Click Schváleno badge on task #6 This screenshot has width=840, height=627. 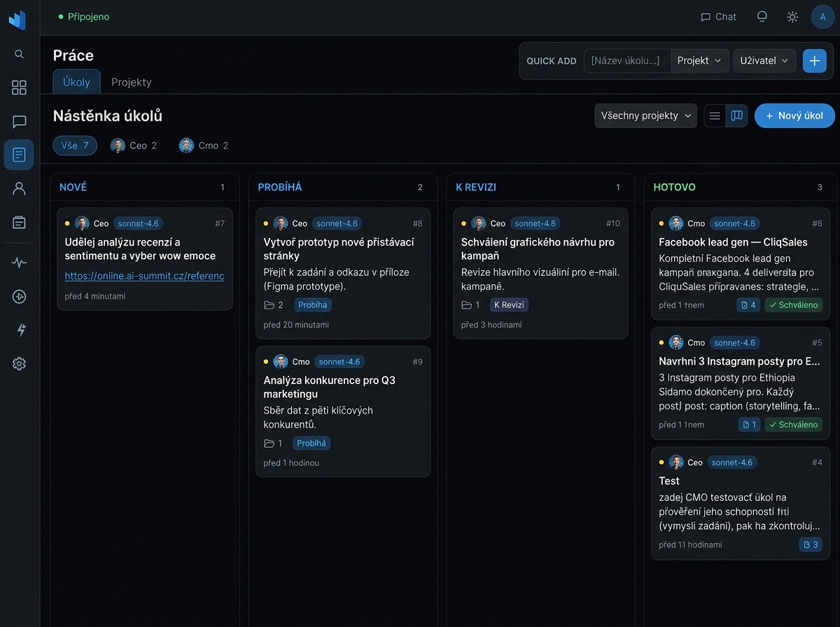point(793,305)
